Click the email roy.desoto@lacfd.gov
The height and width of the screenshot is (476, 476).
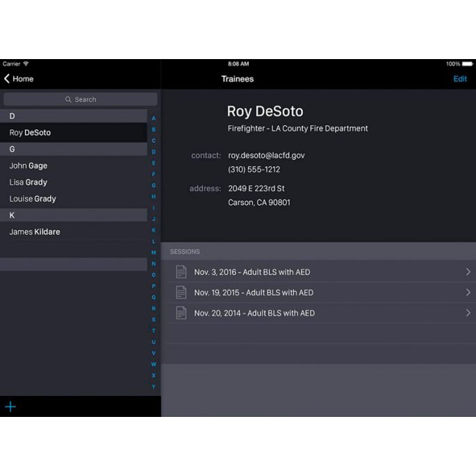coord(266,156)
